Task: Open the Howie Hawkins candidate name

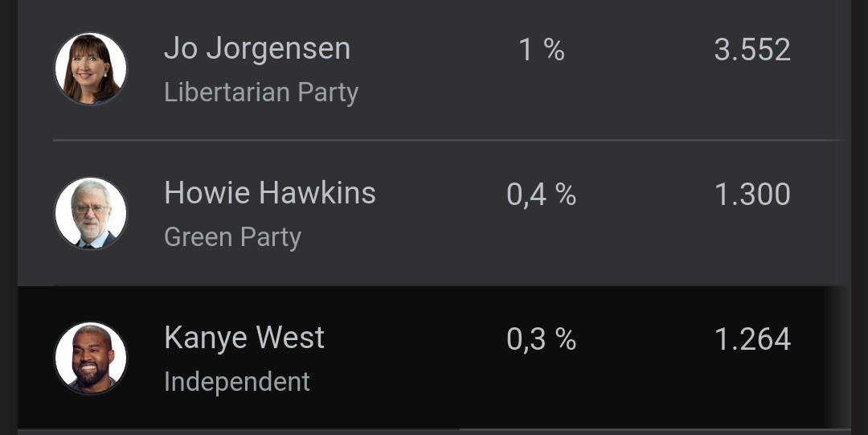Action: click(x=270, y=194)
